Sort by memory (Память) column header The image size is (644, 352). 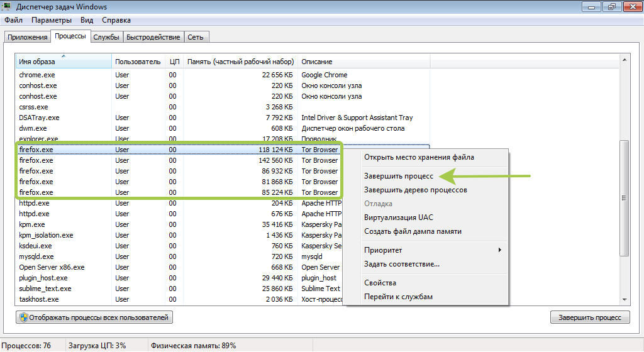[x=240, y=62]
